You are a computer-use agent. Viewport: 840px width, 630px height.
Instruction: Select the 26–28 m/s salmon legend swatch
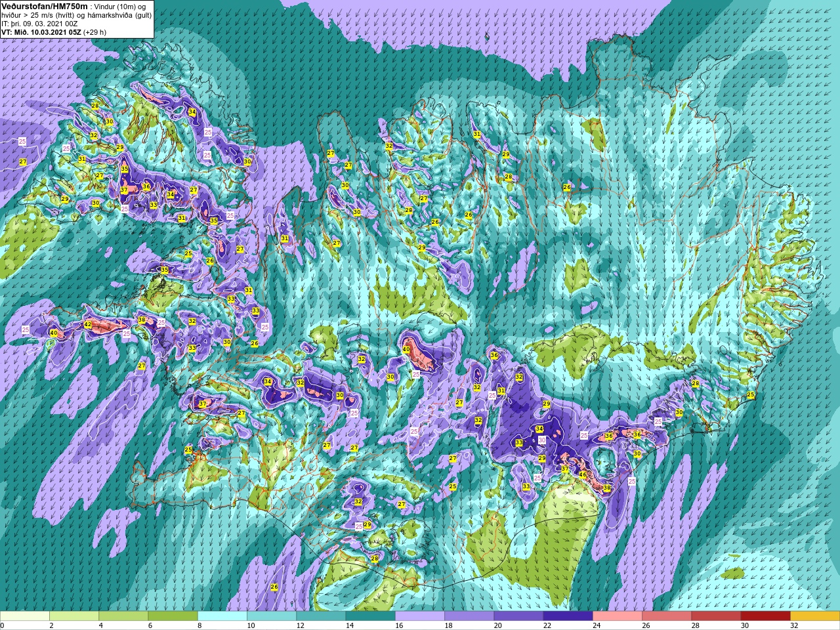pos(667,616)
